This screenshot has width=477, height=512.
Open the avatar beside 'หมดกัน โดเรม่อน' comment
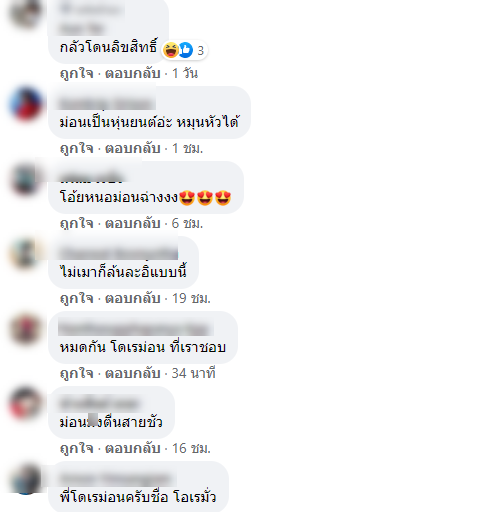pyautogui.click(x=25, y=328)
